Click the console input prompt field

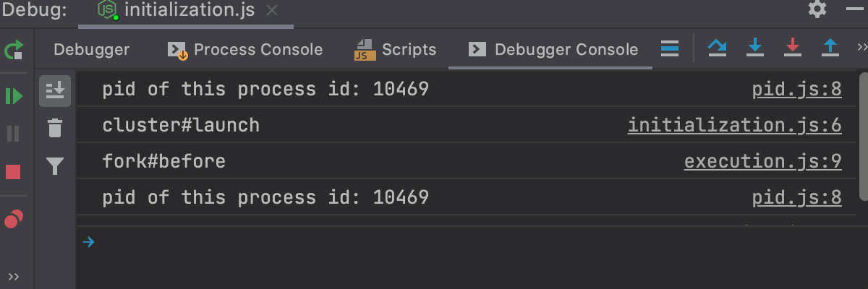tap(434, 243)
